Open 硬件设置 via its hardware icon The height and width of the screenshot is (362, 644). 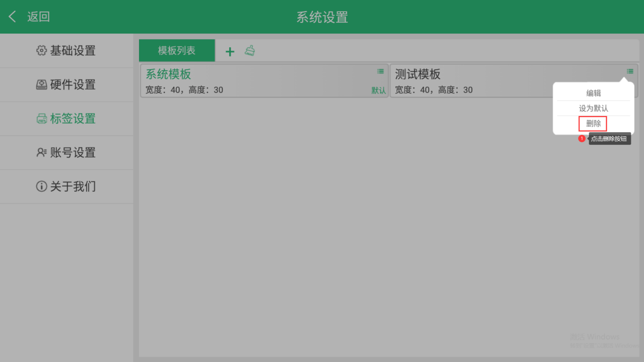pos(41,85)
